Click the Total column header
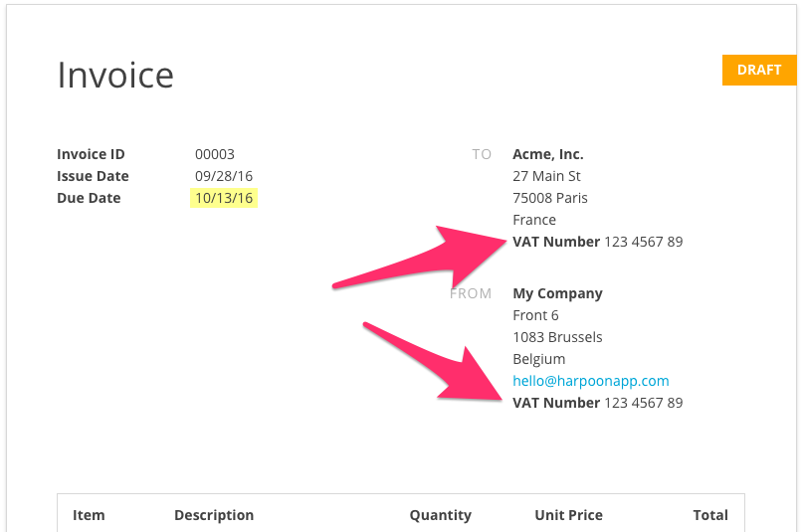 tap(710, 515)
